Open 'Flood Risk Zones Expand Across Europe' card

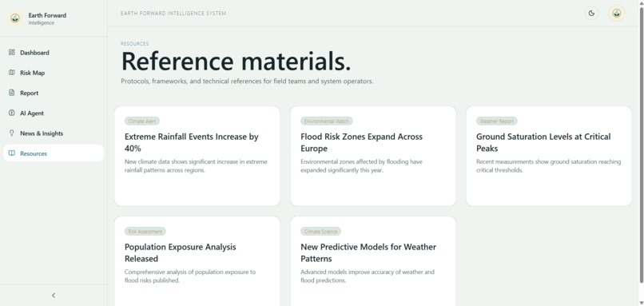point(373,156)
